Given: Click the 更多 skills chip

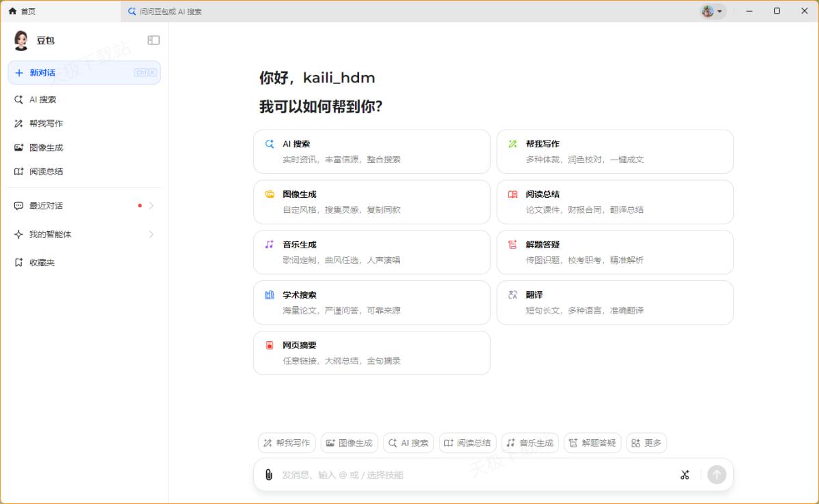Looking at the screenshot, I should (646, 443).
